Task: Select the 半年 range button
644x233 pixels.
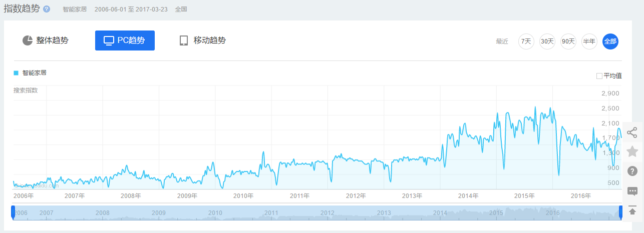Action: click(589, 41)
